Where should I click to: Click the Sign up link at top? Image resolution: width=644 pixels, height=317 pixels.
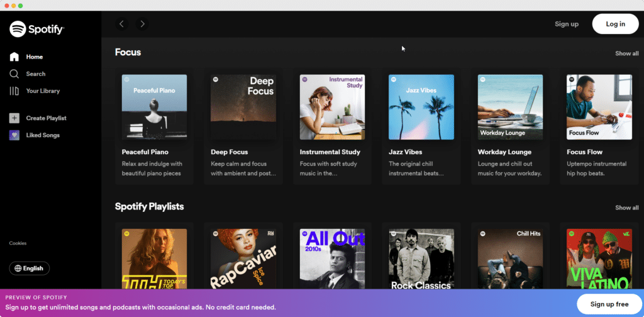tap(566, 24)
